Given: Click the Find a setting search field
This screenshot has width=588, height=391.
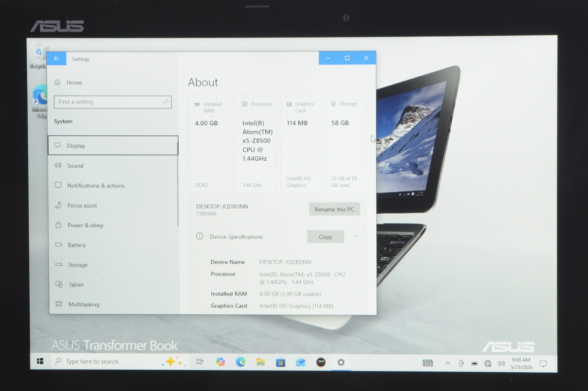Looking at the screenshot, I should point(112,102).
